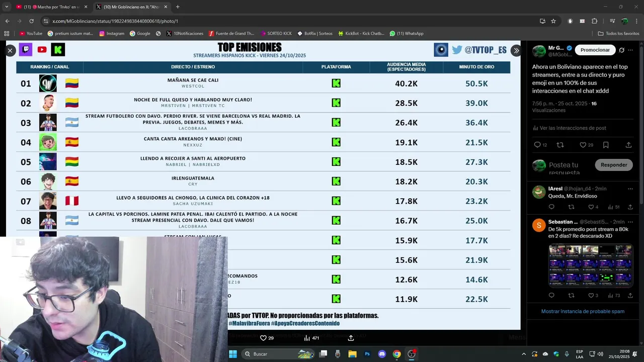Open the image thumbnail in Sebastian's reply
644x362 pixels.
coord(591,265)
